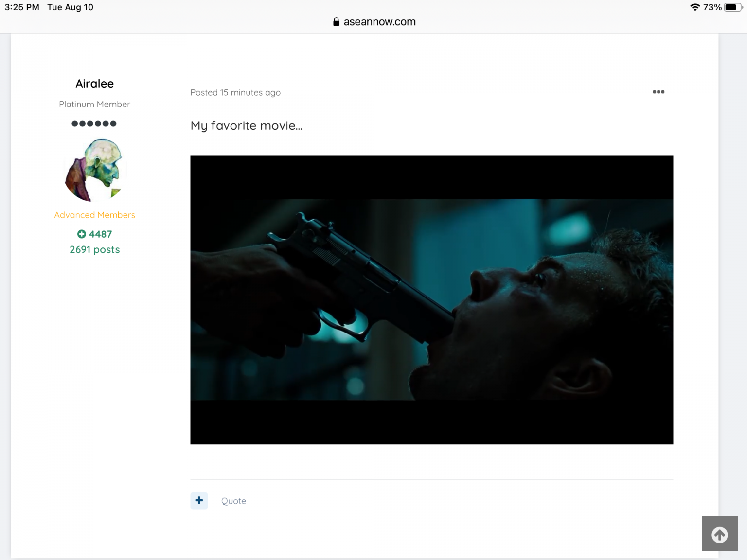The height and width of the screenshot is (560, 747).
Task: Open Airalee's profile via username
Action: pyautogui.click(x=94, y=84)
